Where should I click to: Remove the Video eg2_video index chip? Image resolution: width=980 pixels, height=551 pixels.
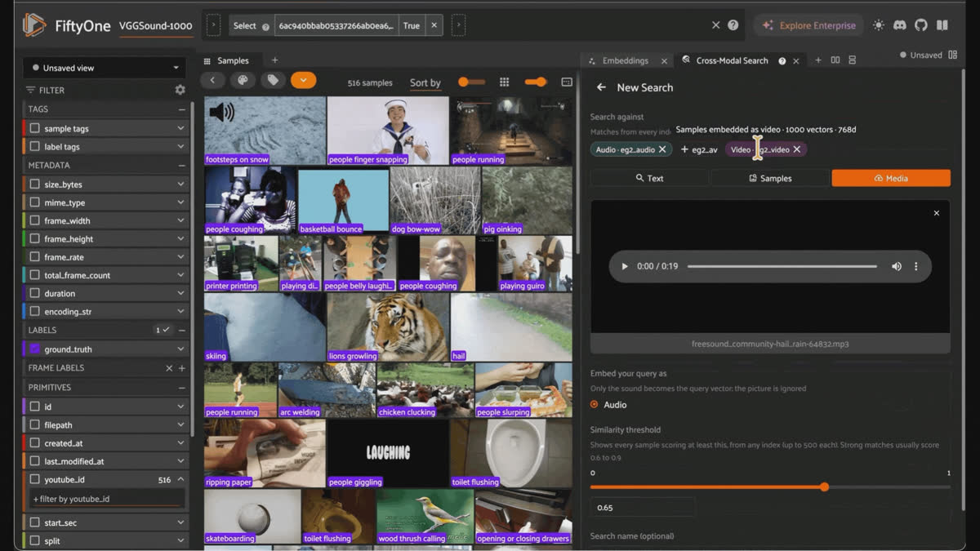pyautogui.click(x=797, y=149)
